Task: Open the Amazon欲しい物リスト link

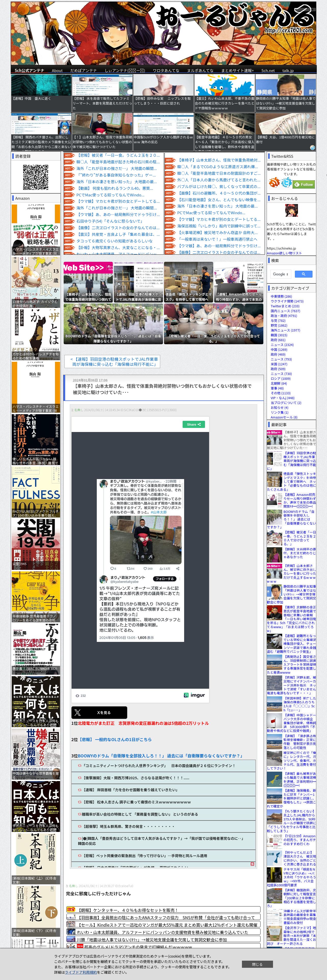Action: [x=284, y=253]
